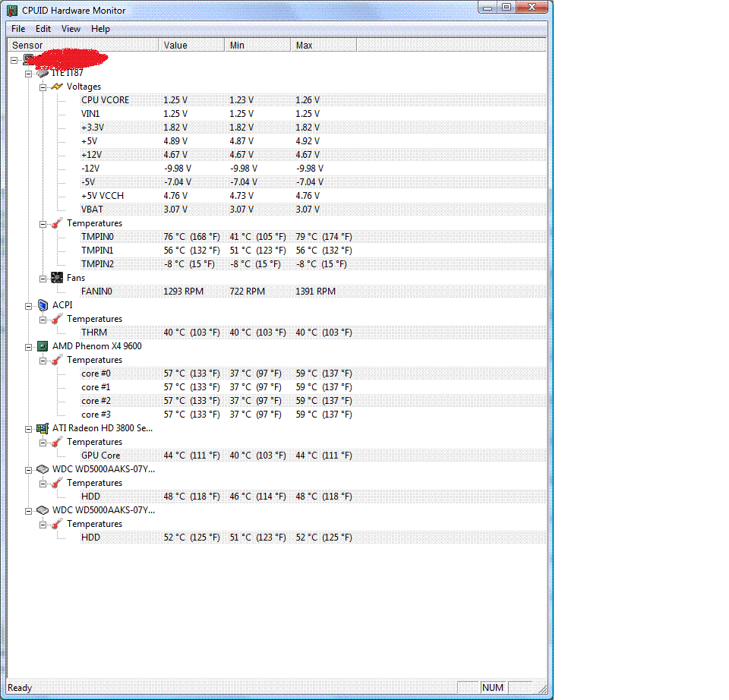Image resolution: width=729 pixels, height=700 pixels.
Task: Maximize the Hardware Monitor window
Action: coord(507,7)
